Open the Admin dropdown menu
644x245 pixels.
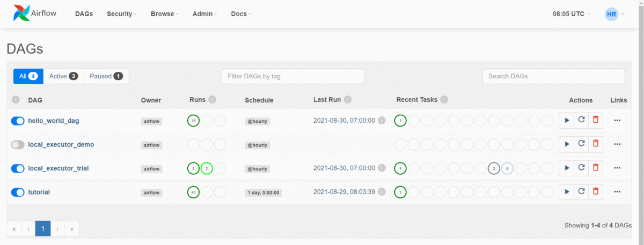(204, 14)
